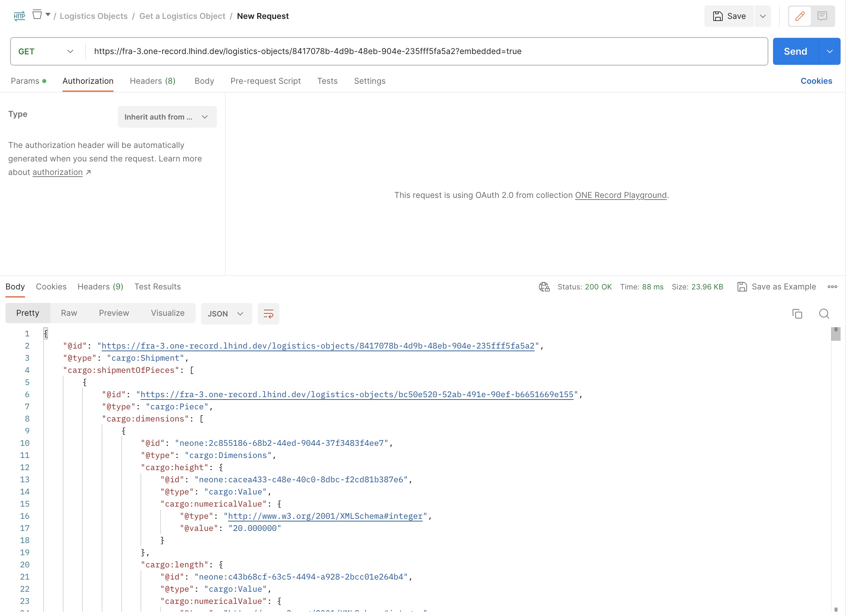This screenshot has height=616, width=846.
Task: Click the search response magnifier icon
Action: pos(824,314)
